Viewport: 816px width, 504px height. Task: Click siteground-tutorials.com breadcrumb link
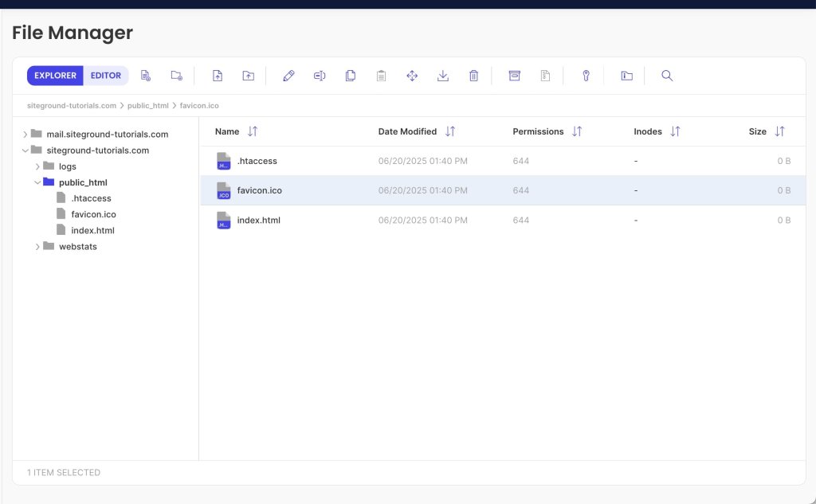[x=72, y=106]
